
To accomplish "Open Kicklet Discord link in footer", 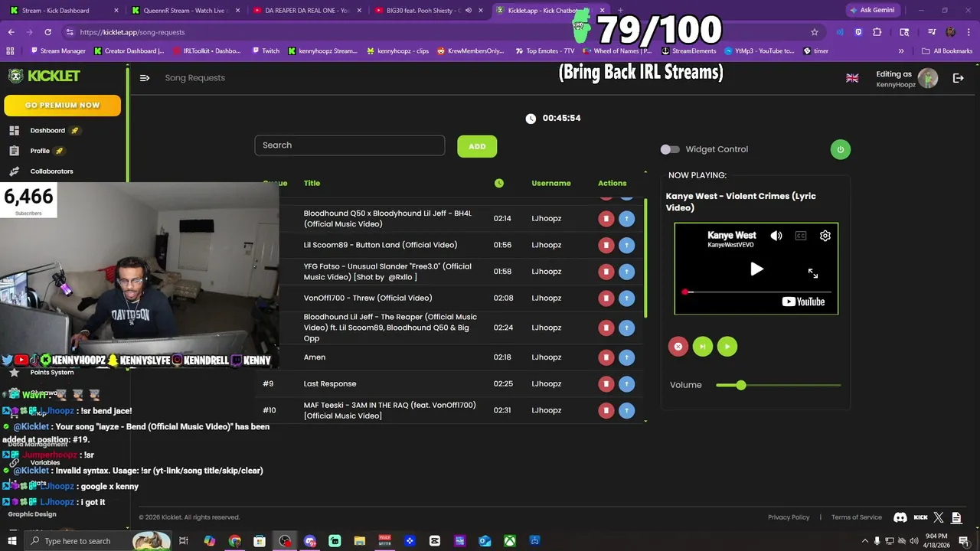I will (900, 517).
